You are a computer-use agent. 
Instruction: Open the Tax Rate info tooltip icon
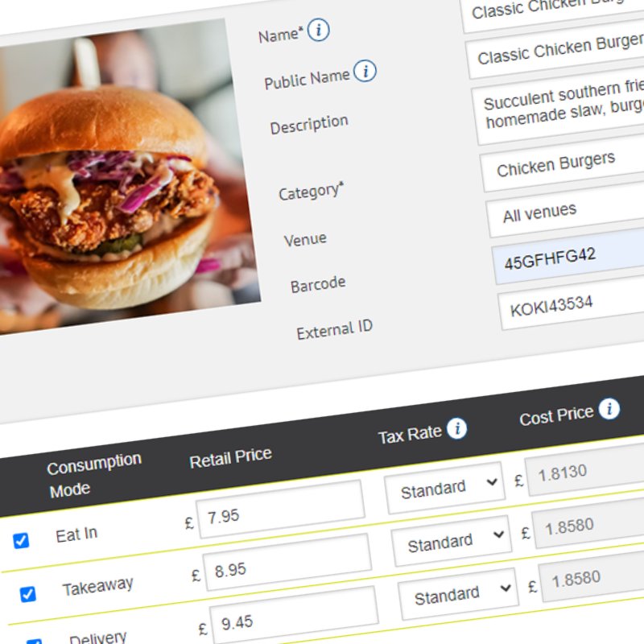[457, 428]
